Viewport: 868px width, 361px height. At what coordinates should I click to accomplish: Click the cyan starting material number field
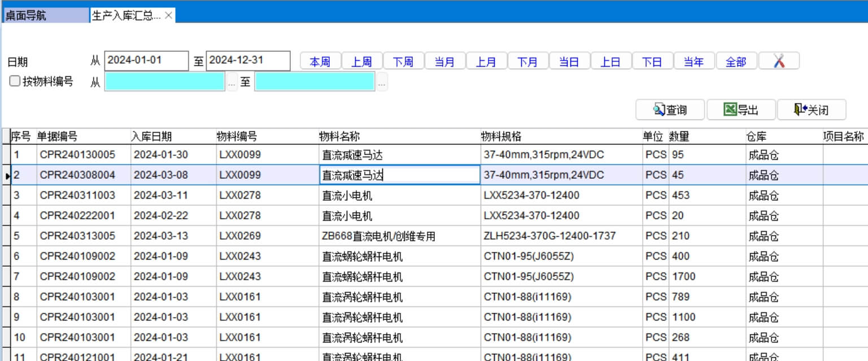[x=165, y=82]
